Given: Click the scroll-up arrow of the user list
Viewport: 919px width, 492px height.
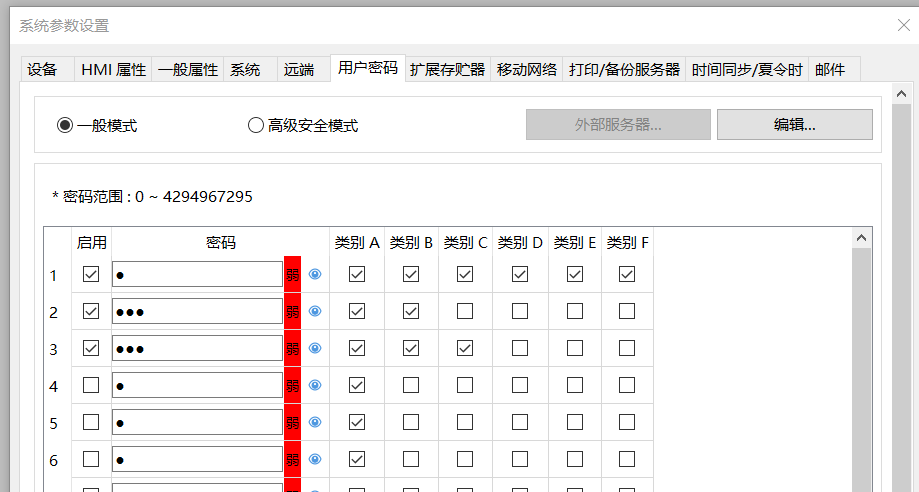Looking at the screenshot, I should click(861, 238).
